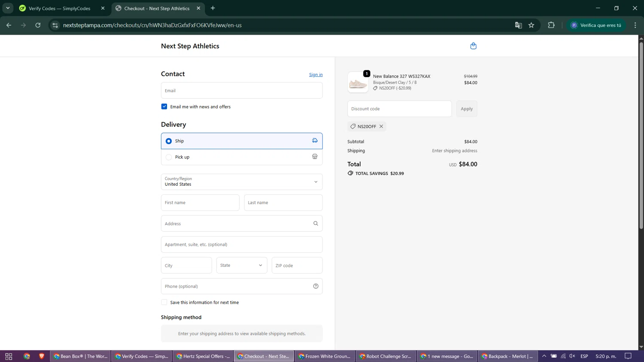
Task: Launch Chrome from the taskbar pinned icon
Action: [27, 356]
